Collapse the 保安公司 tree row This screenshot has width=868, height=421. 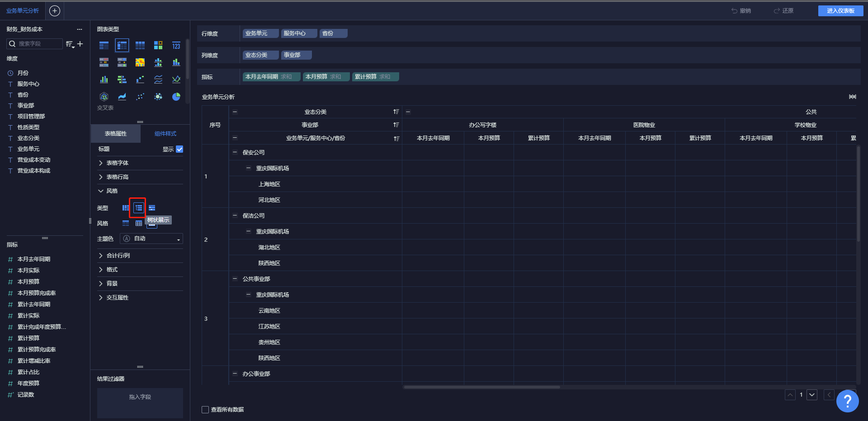(x=235, y=152)
